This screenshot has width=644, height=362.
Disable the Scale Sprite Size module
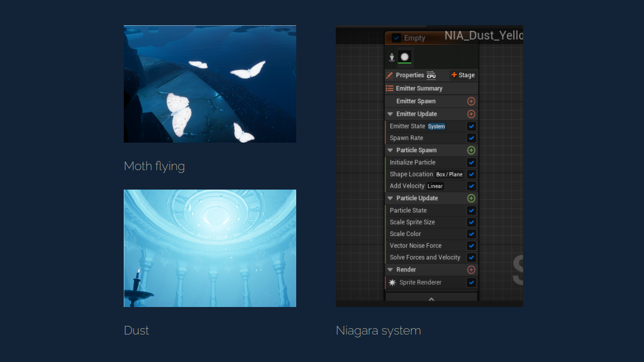[471, 222]
